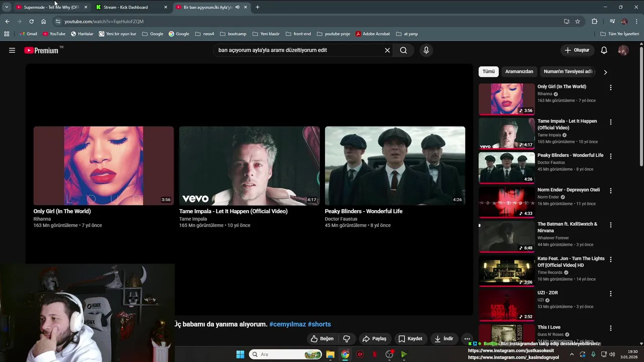Click the İndir download button
Image resolution: width=644 pixels, height=362 pixels.
[x=444, y=339]
